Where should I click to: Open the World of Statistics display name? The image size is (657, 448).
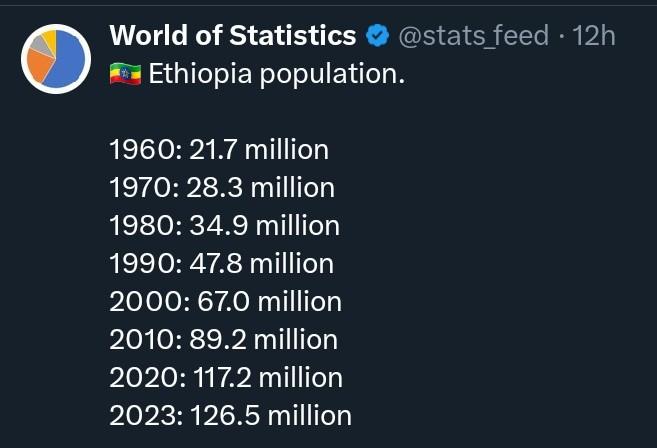[233, 35]
